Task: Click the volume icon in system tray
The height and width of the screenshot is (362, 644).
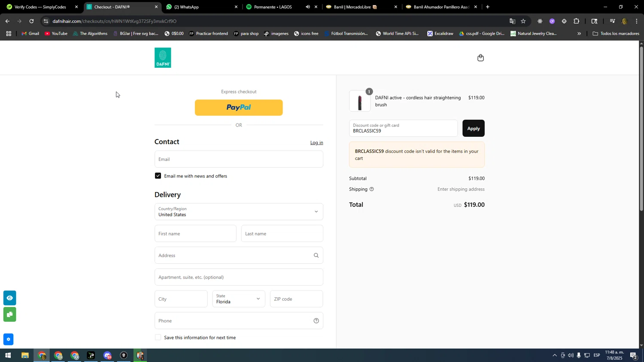Action: (571, 356)
